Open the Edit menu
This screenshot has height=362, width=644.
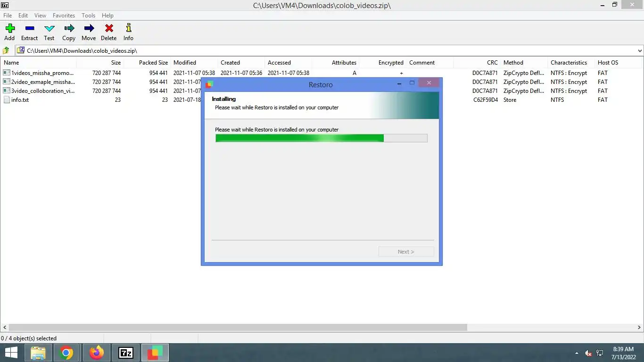pyautogui.click(x=23, y=16)
